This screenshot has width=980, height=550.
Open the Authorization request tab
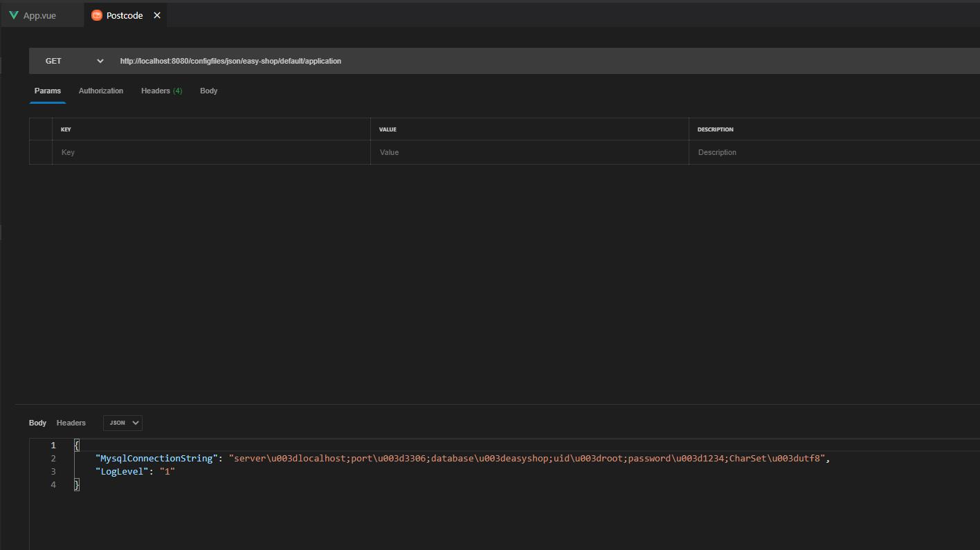click(101, 91)
